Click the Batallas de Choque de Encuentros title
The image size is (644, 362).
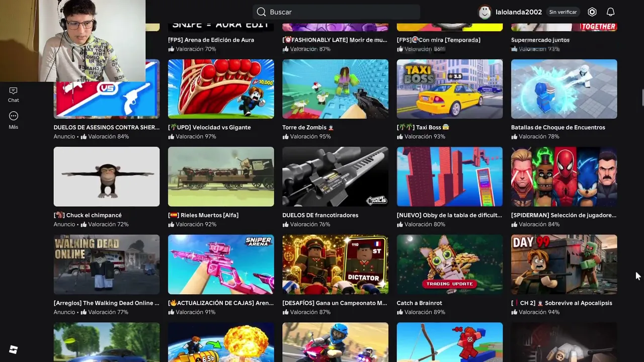558,127
